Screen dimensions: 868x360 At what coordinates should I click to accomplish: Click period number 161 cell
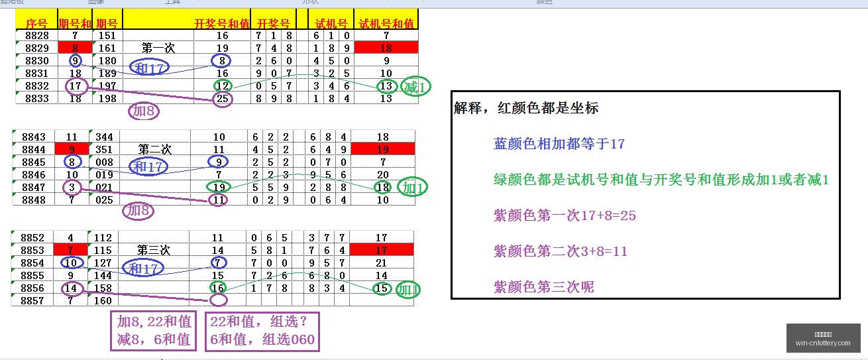pos(107,48)
